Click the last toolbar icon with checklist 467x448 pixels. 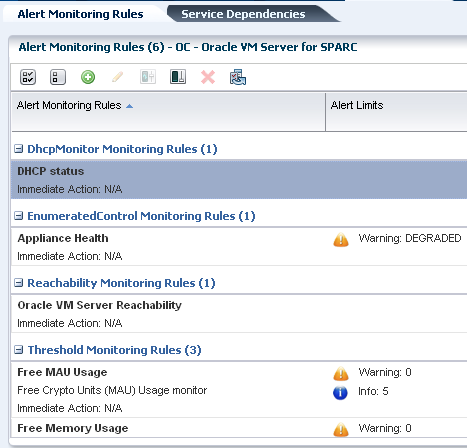tap(238, 77)
